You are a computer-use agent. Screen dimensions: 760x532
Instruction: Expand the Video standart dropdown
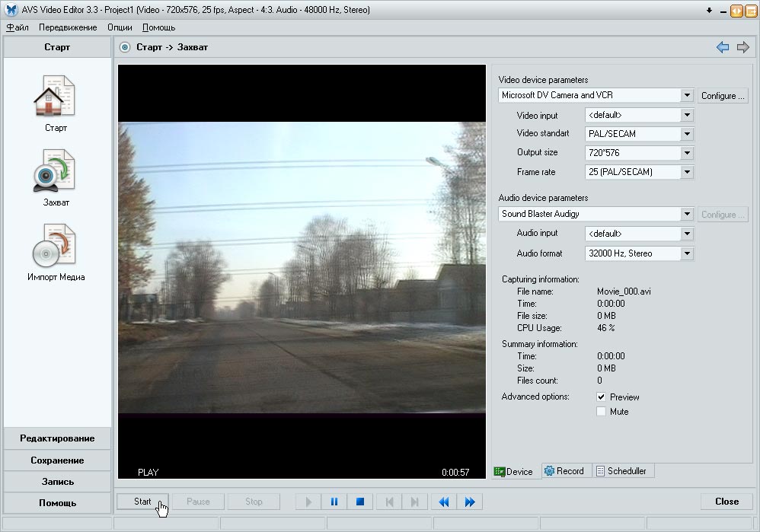click(x=687, y=134)
